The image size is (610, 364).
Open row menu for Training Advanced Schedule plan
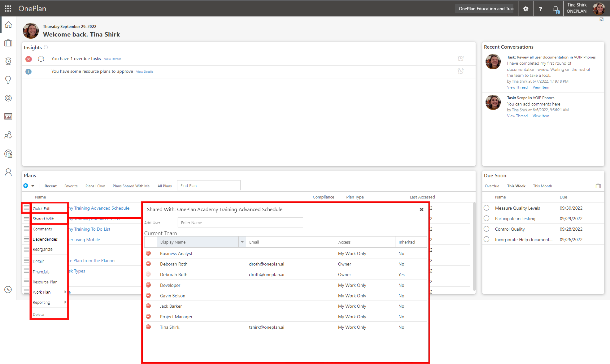pyautogui.click(x=26, y=208)
